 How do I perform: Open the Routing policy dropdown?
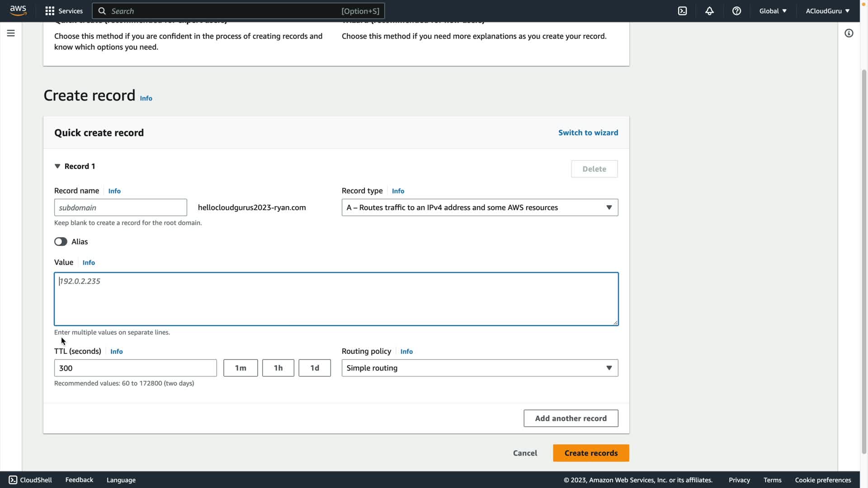pyautogui.click(x=480, y=368)
